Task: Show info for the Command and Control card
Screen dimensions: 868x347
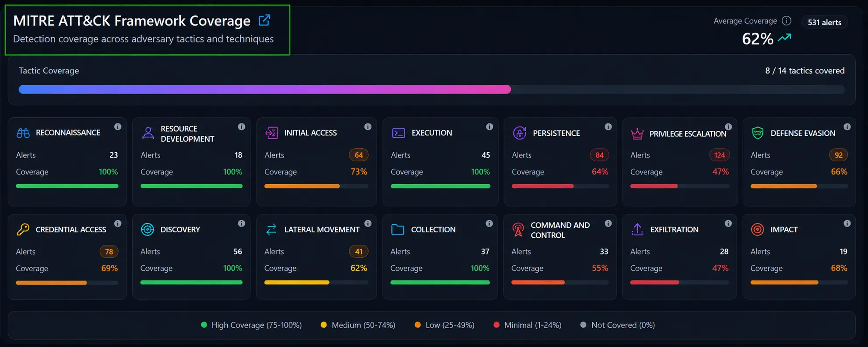Action: [x=608, y=223]
